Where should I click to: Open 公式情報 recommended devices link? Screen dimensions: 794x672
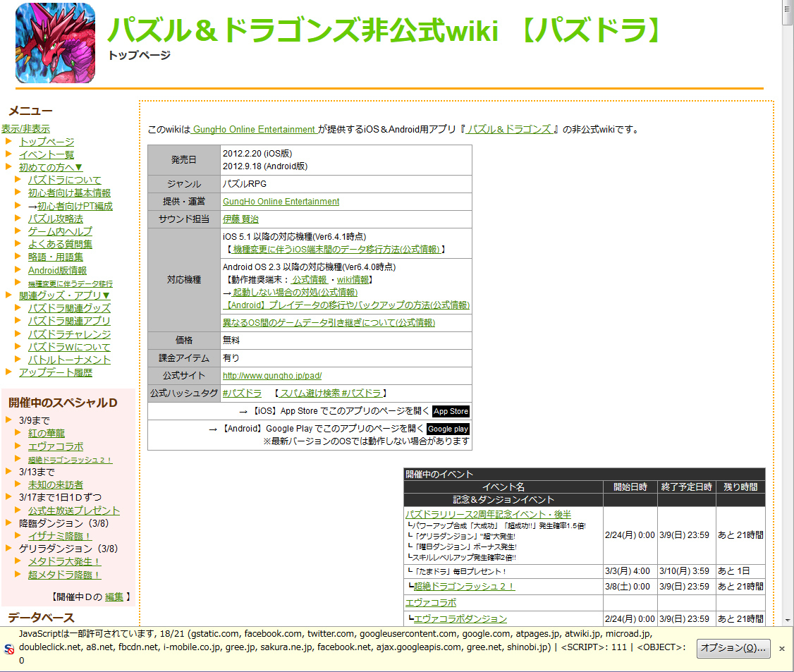(310, 279)
